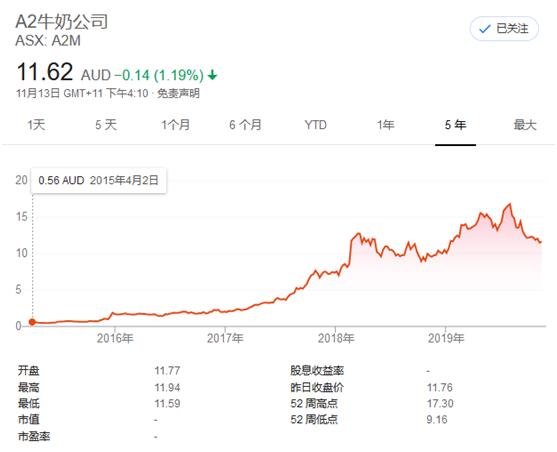
Task: Select the 1天 range tab
Action: (x=36, y=125)
